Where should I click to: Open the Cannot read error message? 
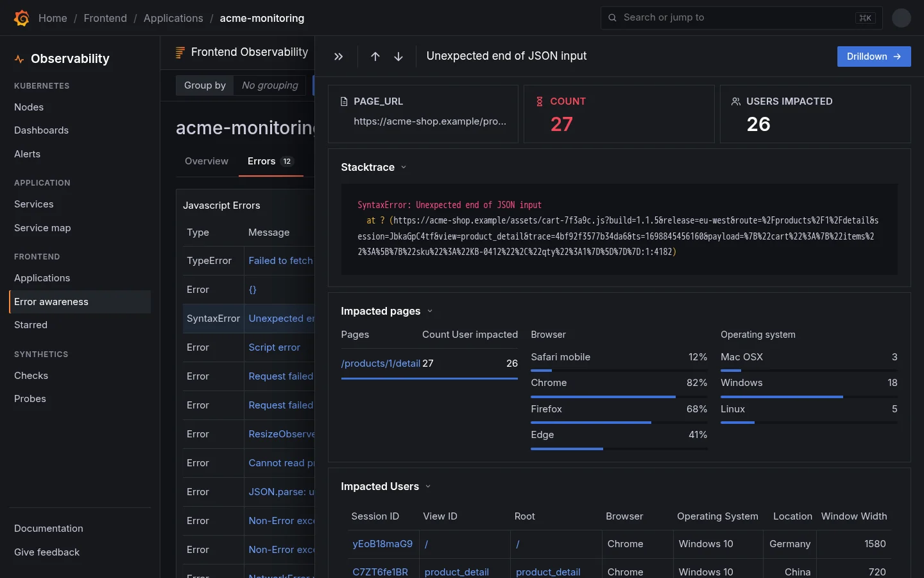281,463
